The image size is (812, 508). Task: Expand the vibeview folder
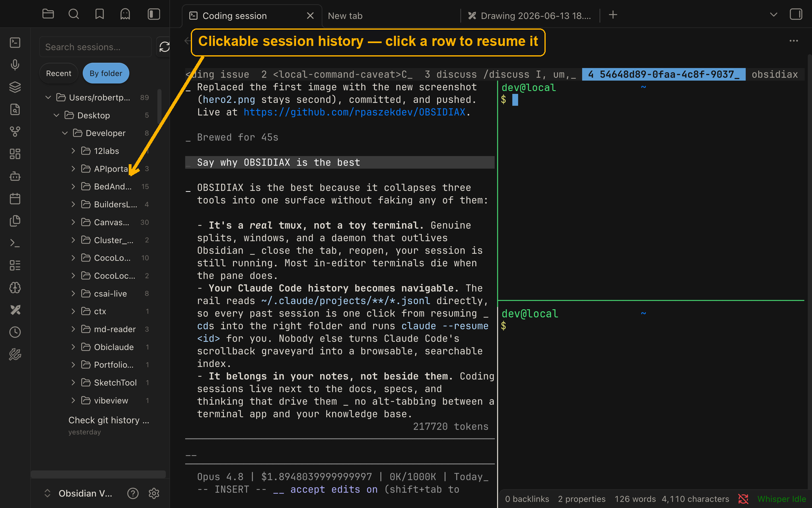[x=73, y=401]
